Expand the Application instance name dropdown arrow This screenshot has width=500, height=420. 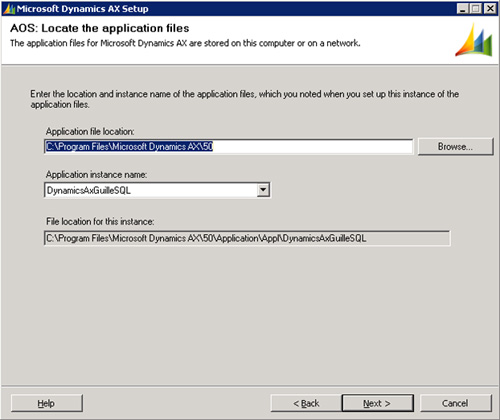[263, 190]
